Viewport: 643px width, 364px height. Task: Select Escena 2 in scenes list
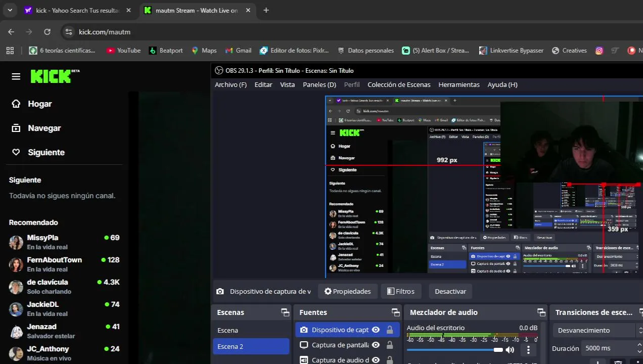click(251, 346)
